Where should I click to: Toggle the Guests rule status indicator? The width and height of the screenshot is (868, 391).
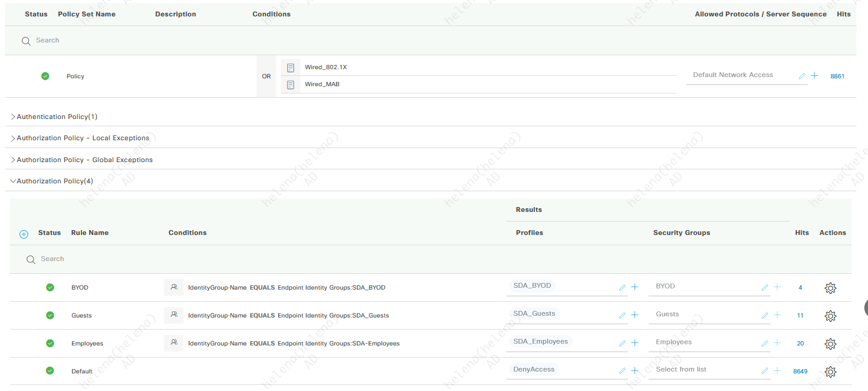pyautogui.click(x=50, y=315)
